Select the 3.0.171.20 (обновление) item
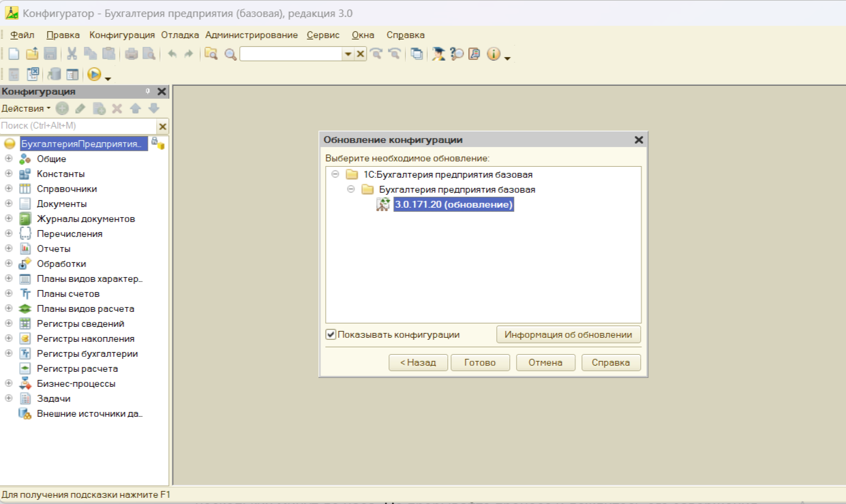The width and height of the screenshot is (846, 504). point(453,204)
